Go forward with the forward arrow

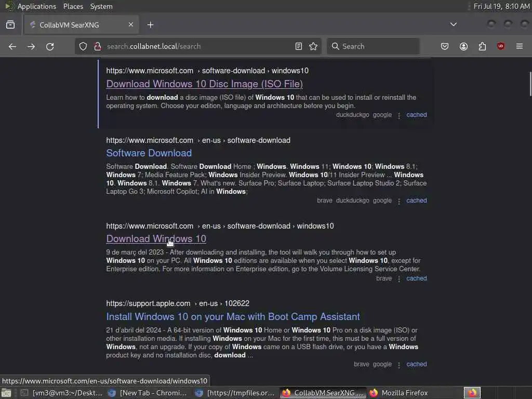[x=31, y=46]
